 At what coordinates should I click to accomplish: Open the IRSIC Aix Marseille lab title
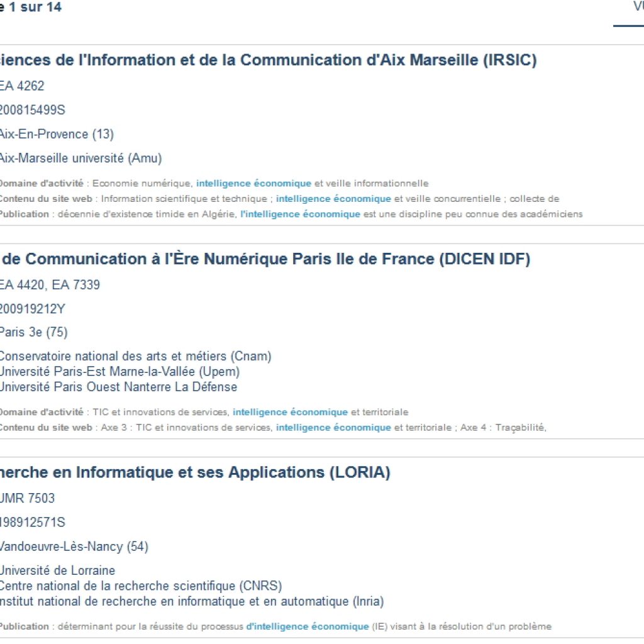[x=268, y=60]
